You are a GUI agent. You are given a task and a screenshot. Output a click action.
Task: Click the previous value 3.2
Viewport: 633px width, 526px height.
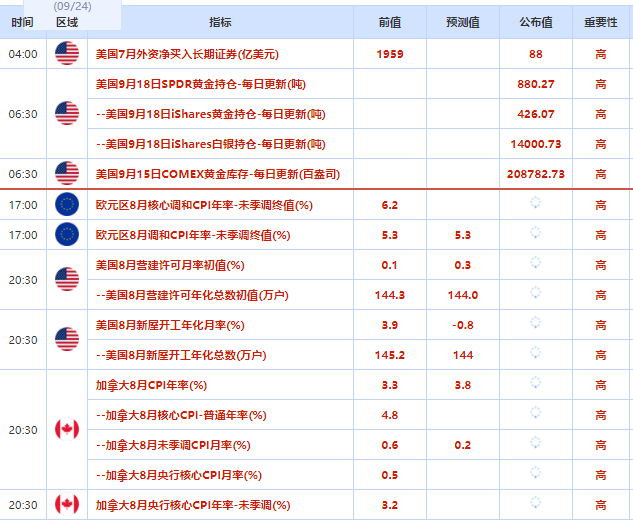[x=390, y=505]
